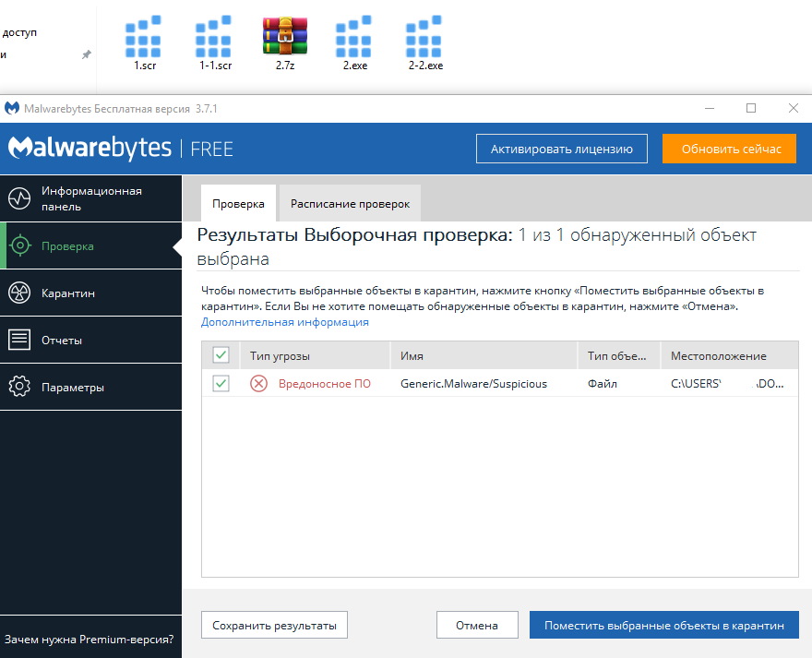812x658 pixels.
Task: Sort by Имя column header
Action: coord(484,355)
